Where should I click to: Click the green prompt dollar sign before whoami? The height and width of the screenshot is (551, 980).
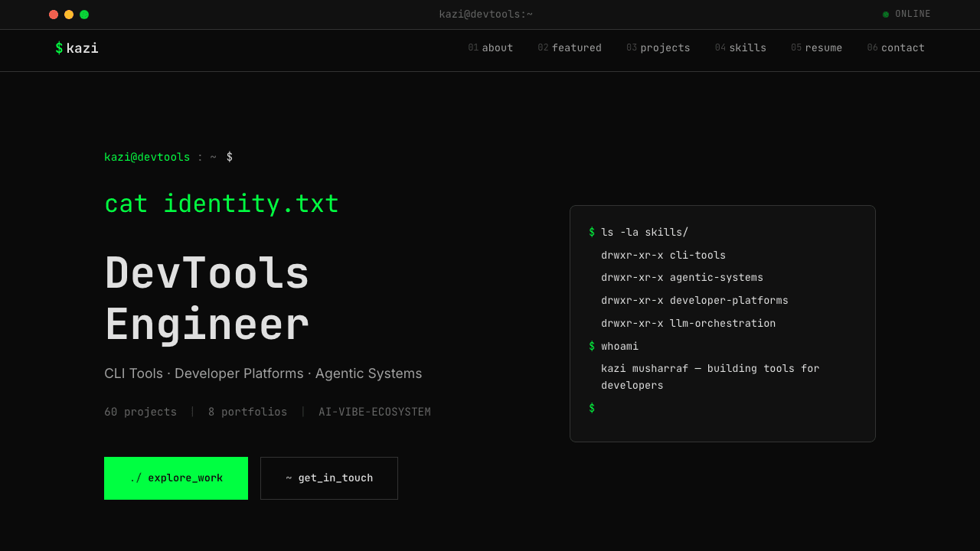tap(590, 346)
